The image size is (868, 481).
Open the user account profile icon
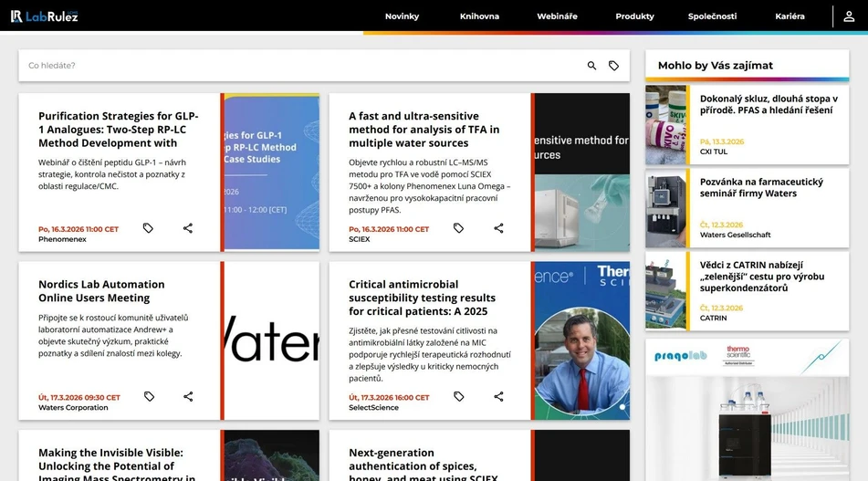849,16
